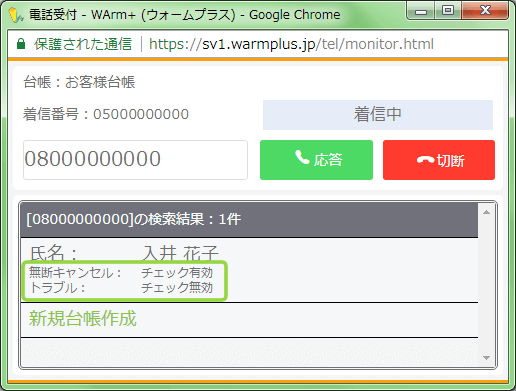This screenshot has width=516, height=391.
Task: Maximize the Chrome window
Action: pyautogui.click(x=448, y=11)
